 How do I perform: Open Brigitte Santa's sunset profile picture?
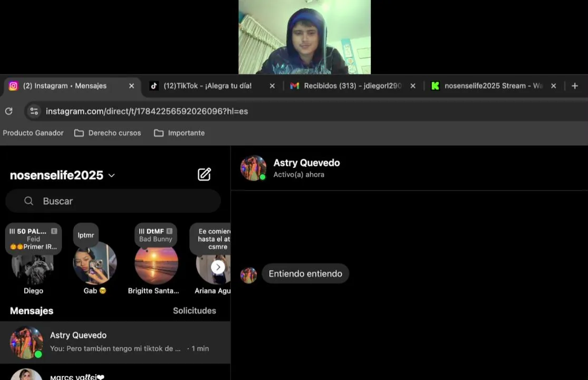[x=157, y=265]
